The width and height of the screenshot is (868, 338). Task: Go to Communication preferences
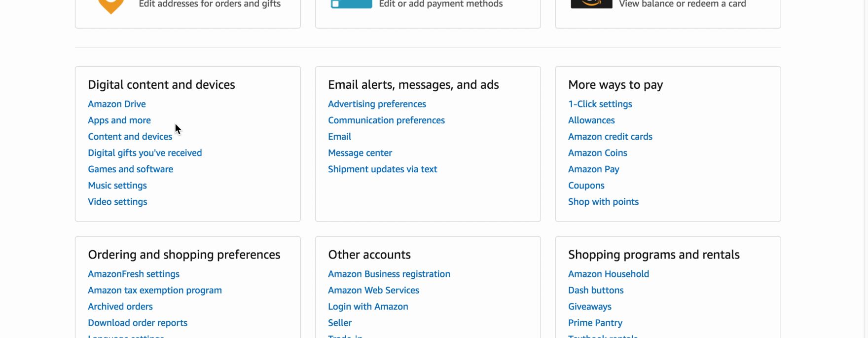click(386, 120)
